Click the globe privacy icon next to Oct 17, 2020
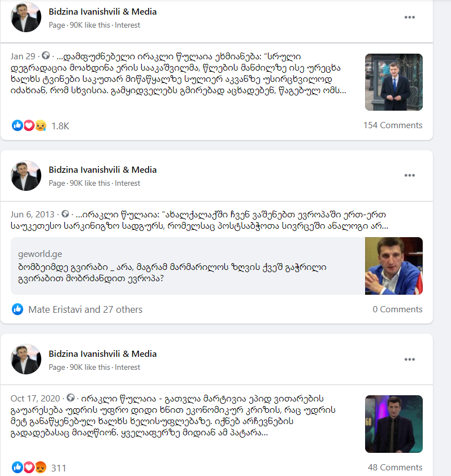This screenshot has height=476, width=451. 71,398
